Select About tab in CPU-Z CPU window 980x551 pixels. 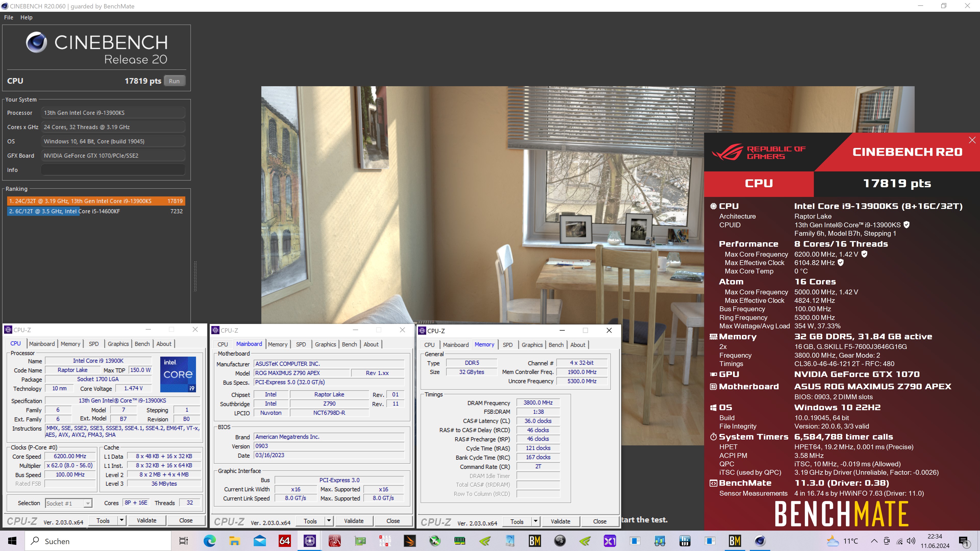(164, 344)
